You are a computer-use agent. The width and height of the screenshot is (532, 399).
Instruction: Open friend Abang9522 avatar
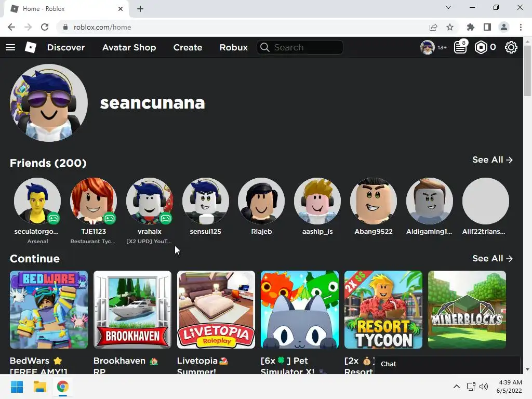pos(374,201)
